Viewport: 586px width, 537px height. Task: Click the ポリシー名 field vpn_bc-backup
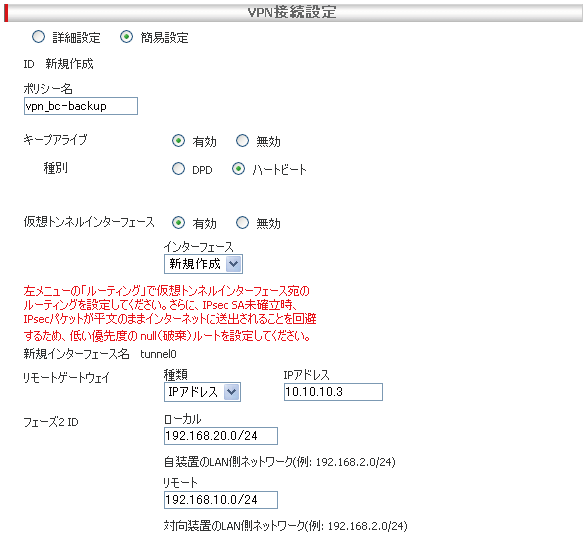tap(81, 106)
